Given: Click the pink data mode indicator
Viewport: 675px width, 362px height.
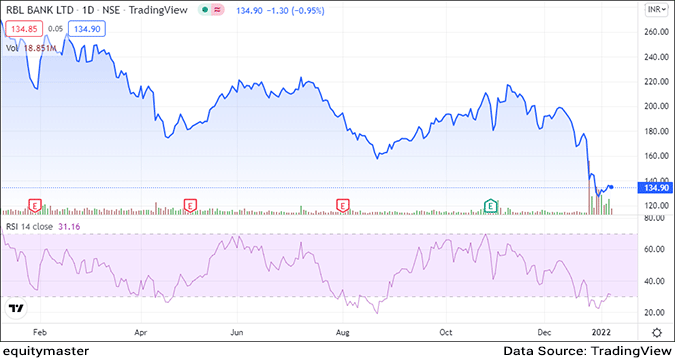Looking at the screenshot, I should point(217,10).
